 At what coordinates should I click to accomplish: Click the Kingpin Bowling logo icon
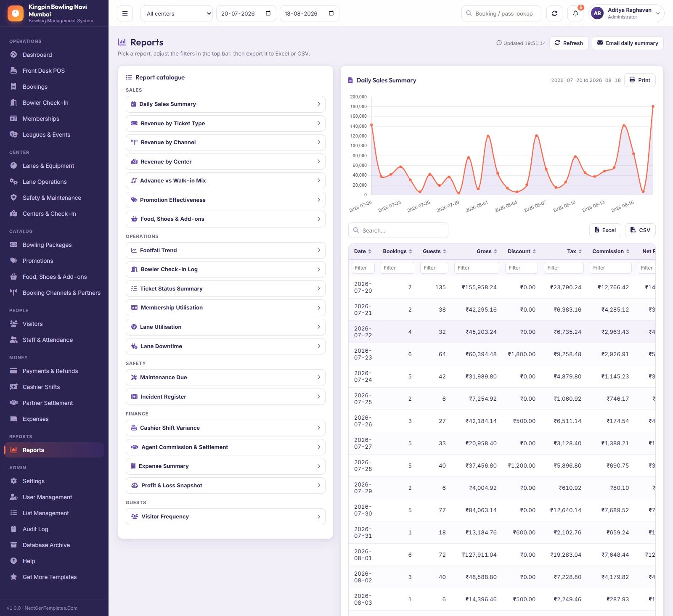click(x=16, y=13)
